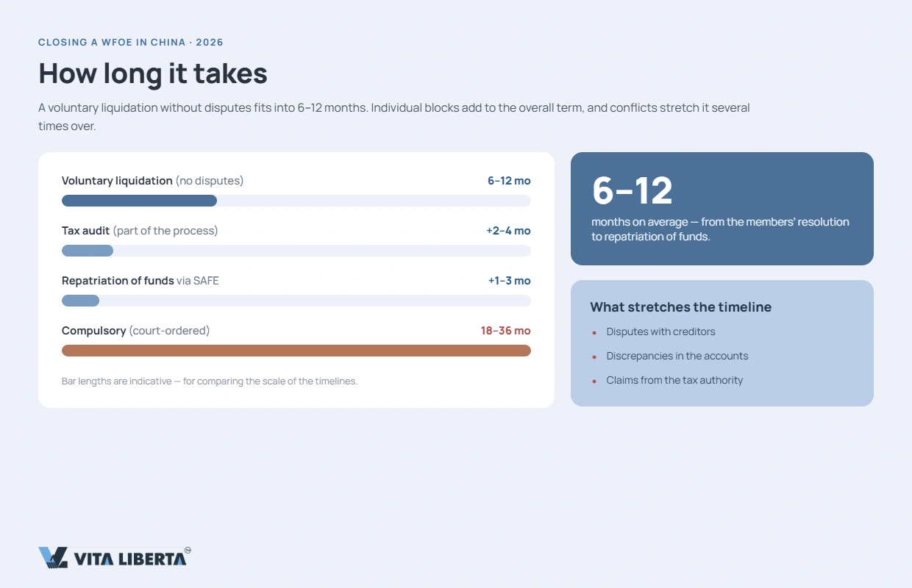This screenshot has height=588, width=912.
Task: Select the brown Compulsory timeline bar
Action: [x=296, y=351]
